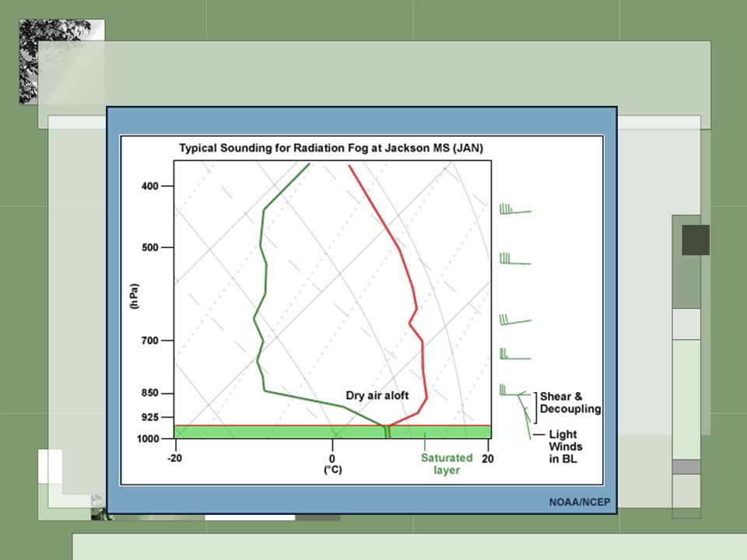Click the dark green square in the right sidebar
This screenshot has height=560, width=747.
[x=696, y=240]
